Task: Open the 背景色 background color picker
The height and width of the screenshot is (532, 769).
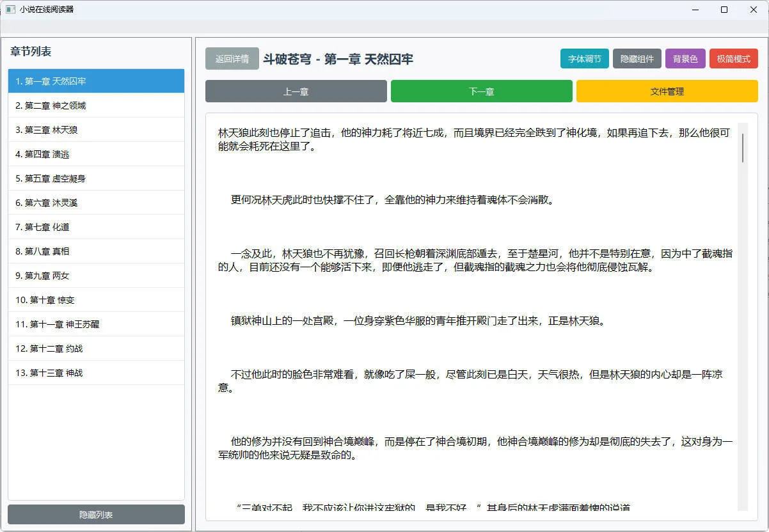Action: pos(685,58)
